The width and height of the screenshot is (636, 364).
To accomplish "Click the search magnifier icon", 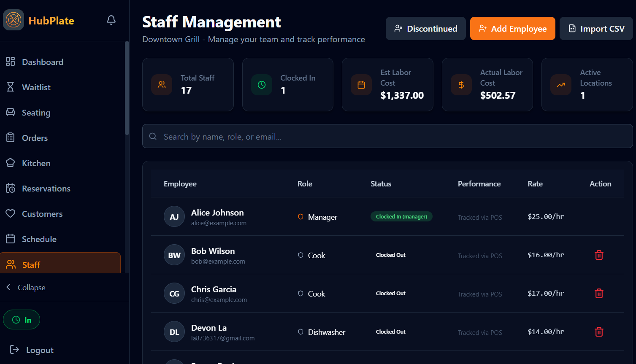I will (x=153, y=136).
